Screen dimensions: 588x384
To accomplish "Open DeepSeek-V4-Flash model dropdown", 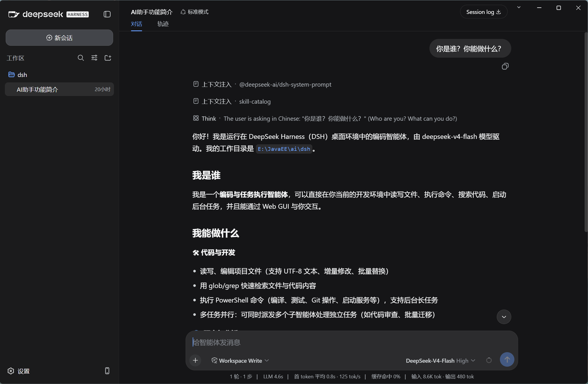I will (x=441, y=361).
